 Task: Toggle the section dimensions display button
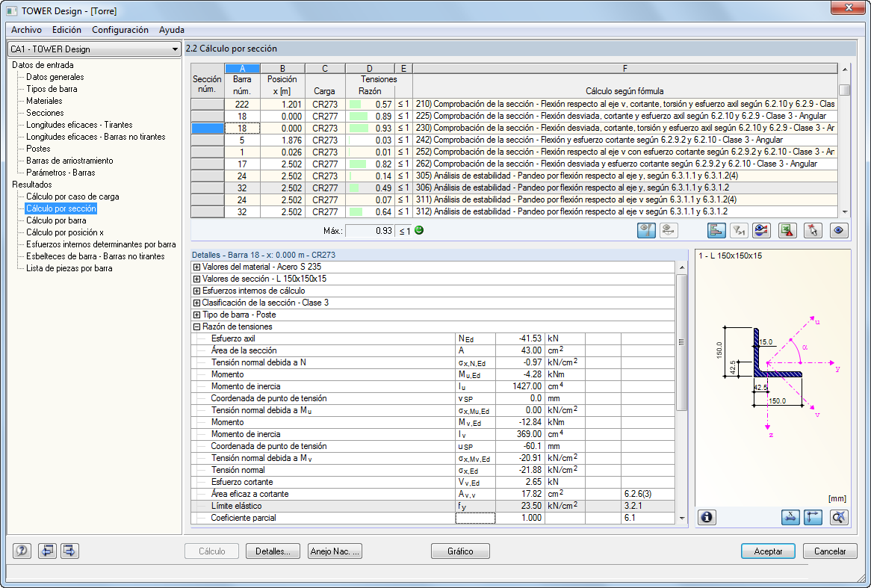tap(790, 517)
